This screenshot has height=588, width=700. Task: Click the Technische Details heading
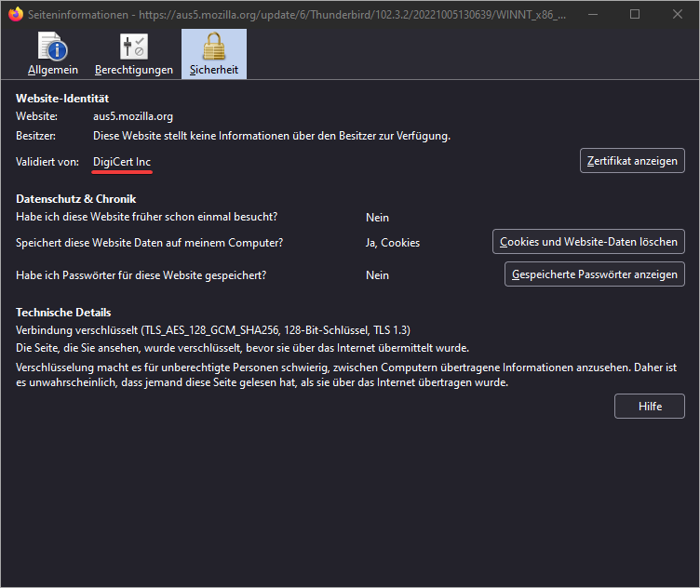63,313
